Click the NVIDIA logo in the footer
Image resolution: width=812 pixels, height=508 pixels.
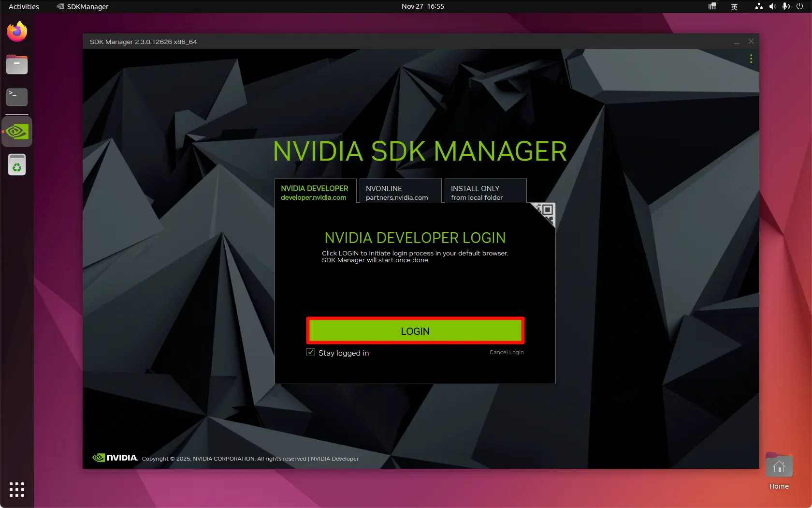(x=115, y=458)
